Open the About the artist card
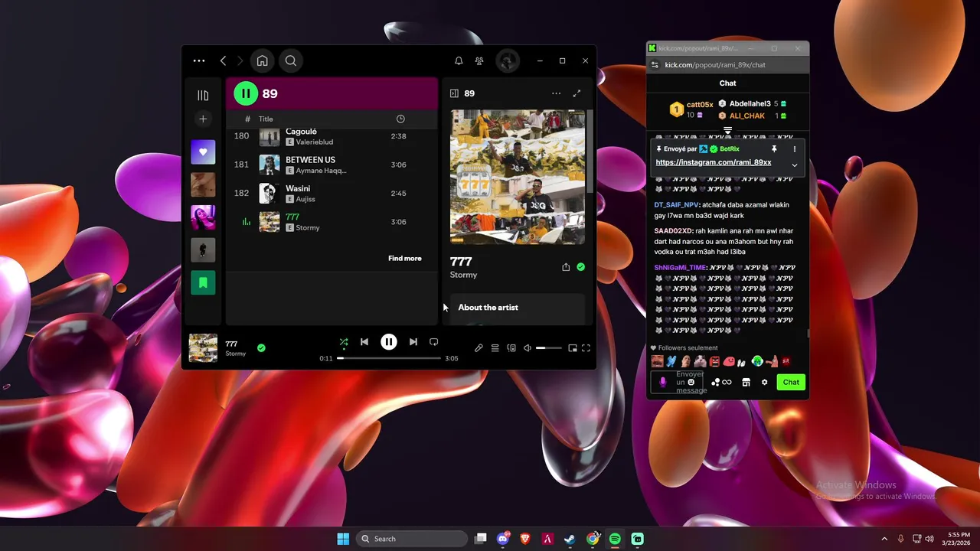Screen dimensions: 980x551 tap(518, 309)
